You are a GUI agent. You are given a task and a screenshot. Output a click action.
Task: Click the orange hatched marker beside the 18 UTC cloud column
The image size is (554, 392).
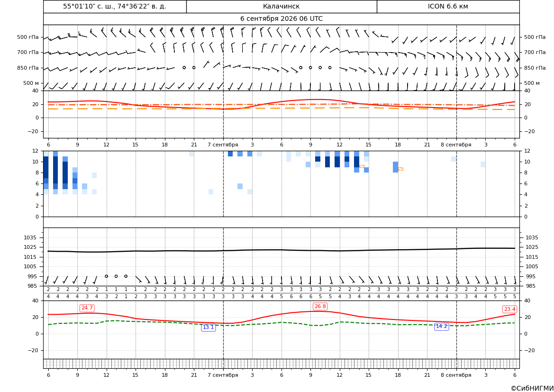tap(400, 169)
